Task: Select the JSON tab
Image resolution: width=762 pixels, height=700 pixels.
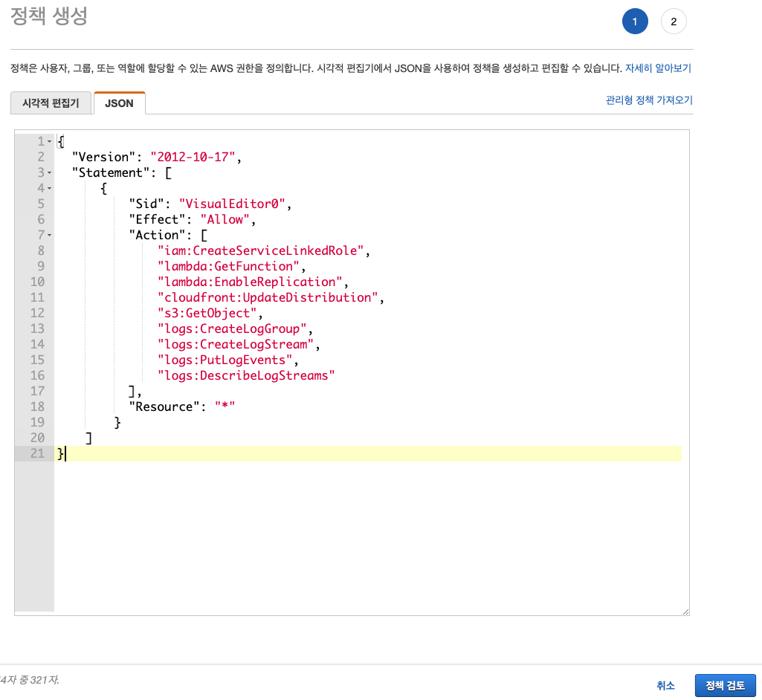Action: (119, 103)
